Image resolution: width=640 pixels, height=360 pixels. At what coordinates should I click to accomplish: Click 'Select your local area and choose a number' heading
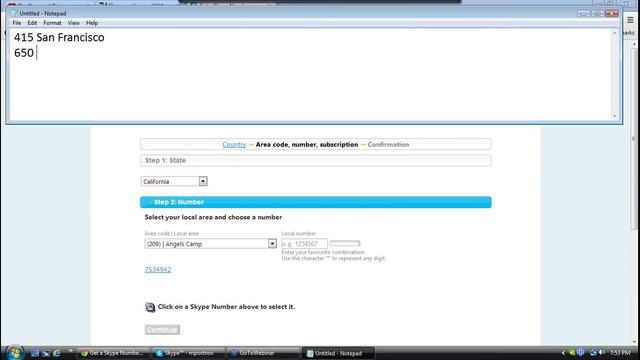click(x=213, y=217)
